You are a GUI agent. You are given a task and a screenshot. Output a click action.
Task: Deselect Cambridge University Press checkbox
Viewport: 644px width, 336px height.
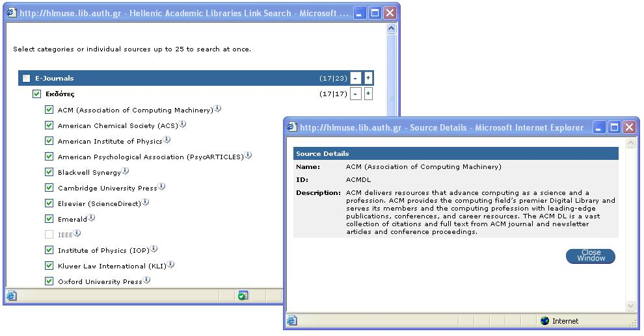click(49, 187)
